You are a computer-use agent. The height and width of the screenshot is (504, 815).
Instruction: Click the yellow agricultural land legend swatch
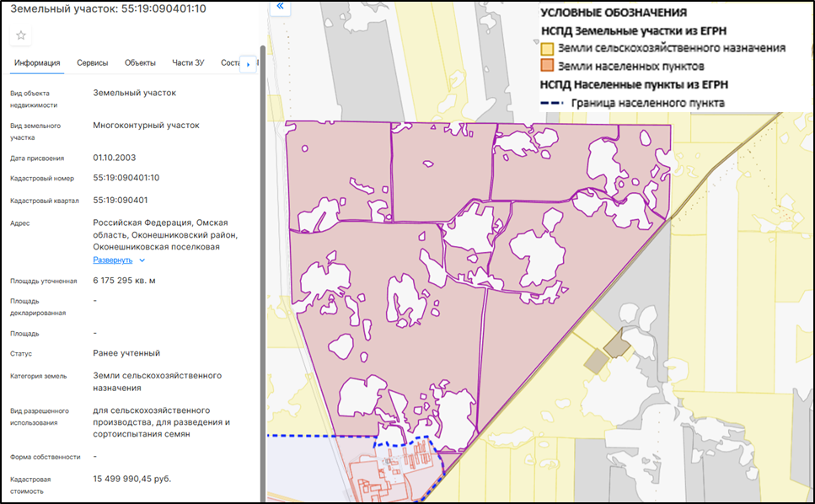547,49
